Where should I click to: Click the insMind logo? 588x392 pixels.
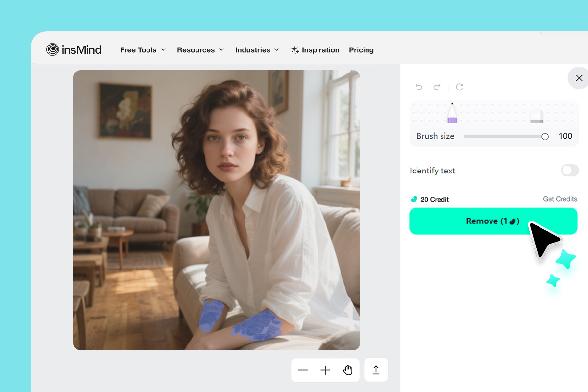tap(74, 49)
